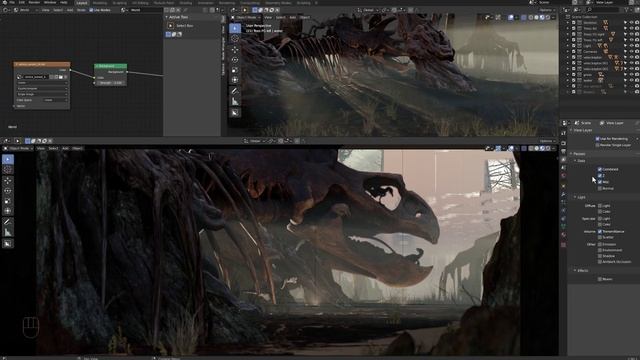Open the File menu
Viewport: 640px width, 360px height.
[12, 2]
